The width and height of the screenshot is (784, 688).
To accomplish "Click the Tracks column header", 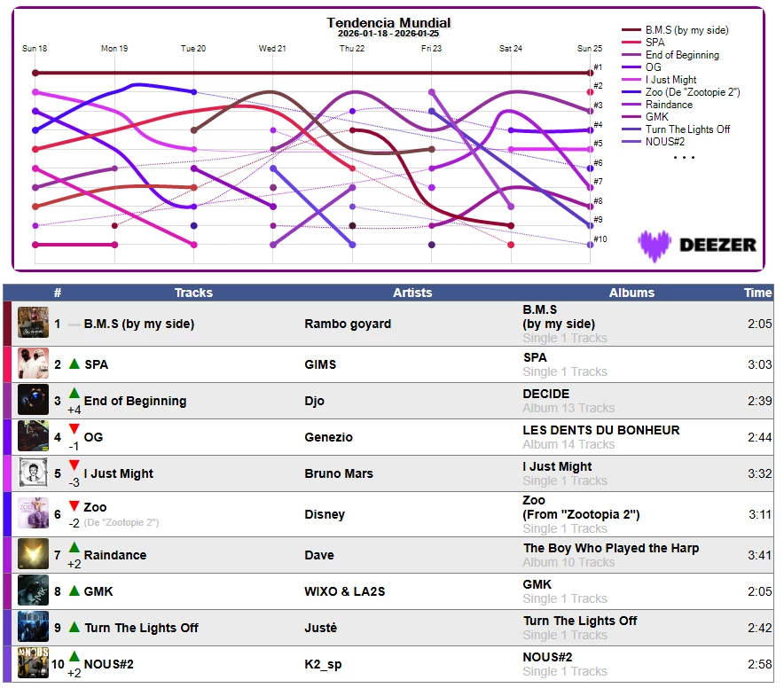I will click(x=193, y=293).
